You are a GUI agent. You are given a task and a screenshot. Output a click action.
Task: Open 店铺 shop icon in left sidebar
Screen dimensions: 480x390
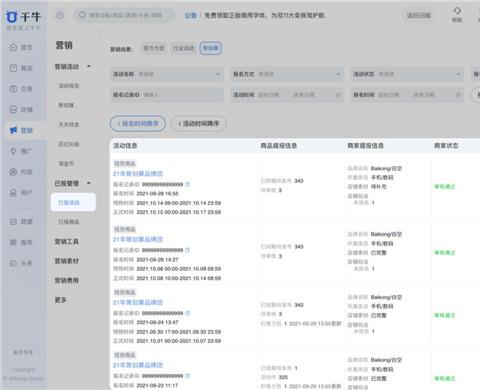pos(13,109)
